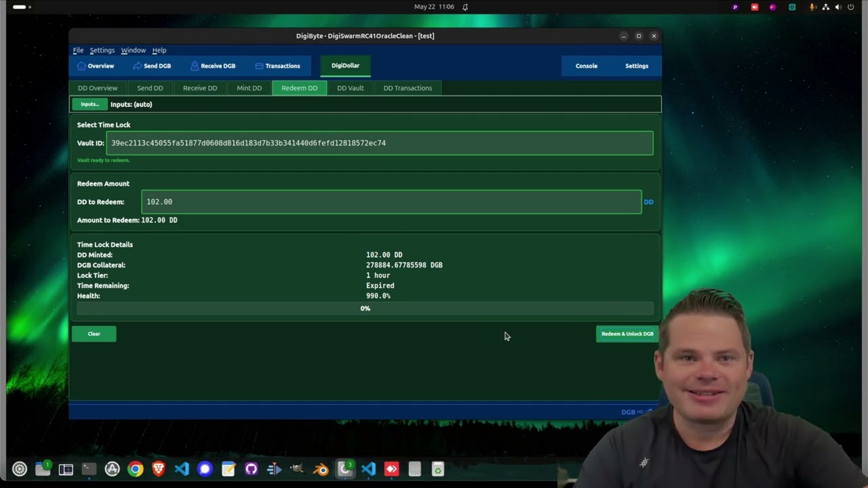This screenshot has width=868, height=488.
Task: Click the teal square tray icon
Action: (x=791, y=7)
